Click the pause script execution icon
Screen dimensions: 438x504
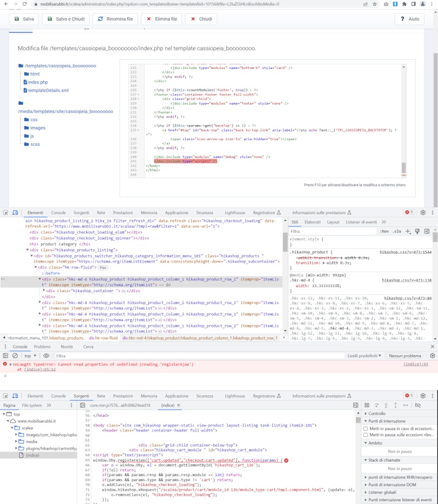367,406
